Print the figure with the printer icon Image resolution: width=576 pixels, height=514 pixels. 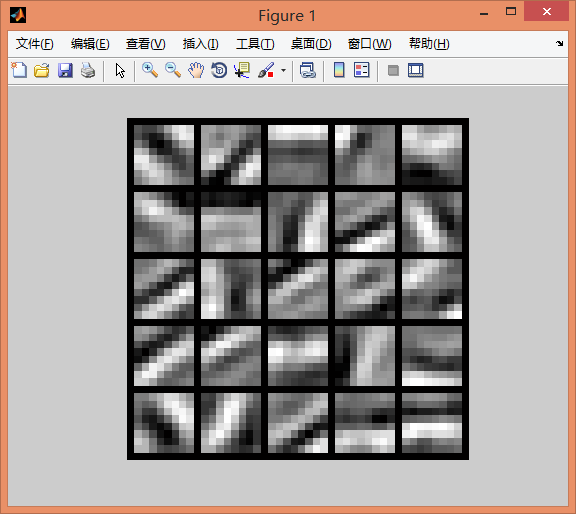click(88, 70)
